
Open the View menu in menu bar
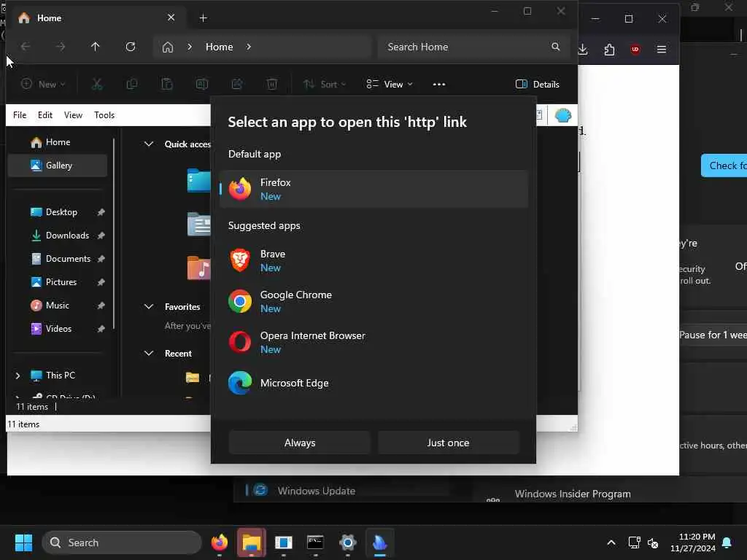click(x=73, y=114)
